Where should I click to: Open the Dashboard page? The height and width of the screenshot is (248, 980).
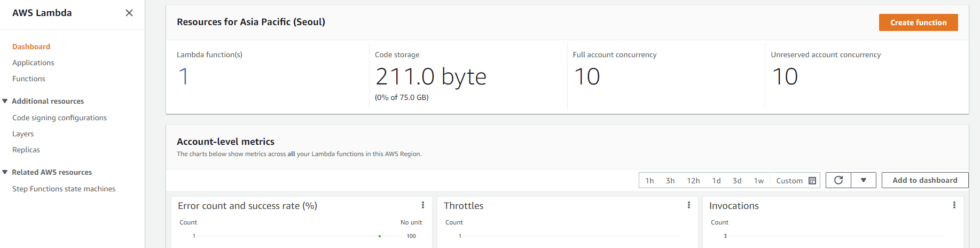[x=31, y=46]
